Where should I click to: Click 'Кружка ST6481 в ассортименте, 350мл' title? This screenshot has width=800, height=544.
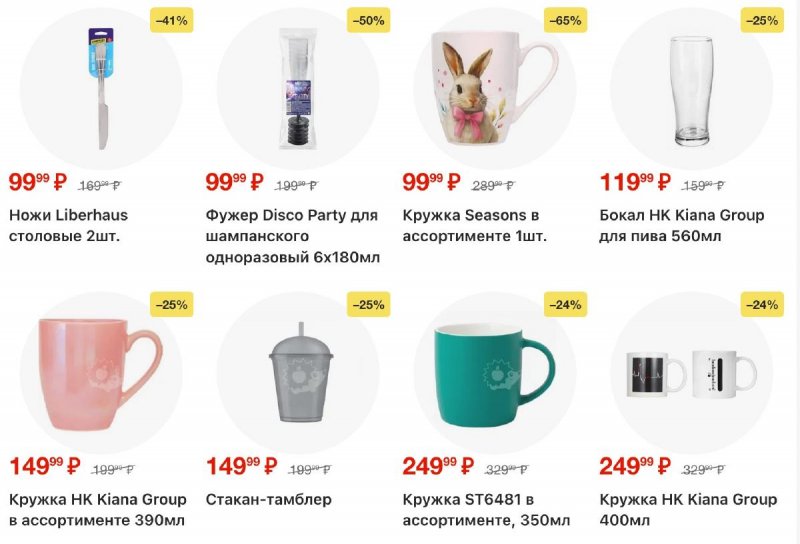point(486,510)
